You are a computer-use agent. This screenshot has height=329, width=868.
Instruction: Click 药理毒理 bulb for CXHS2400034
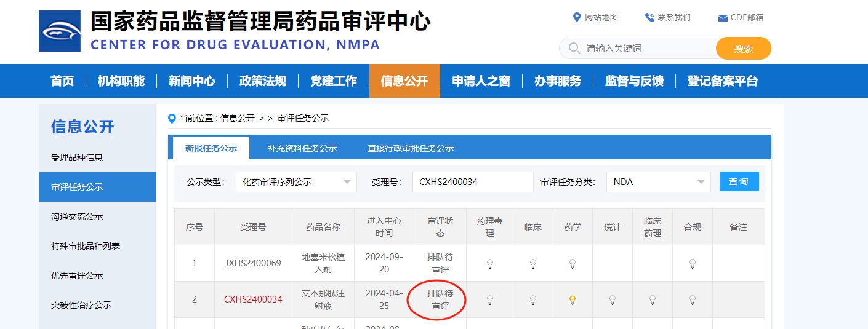pyautogui.click(x=490, y=300)
